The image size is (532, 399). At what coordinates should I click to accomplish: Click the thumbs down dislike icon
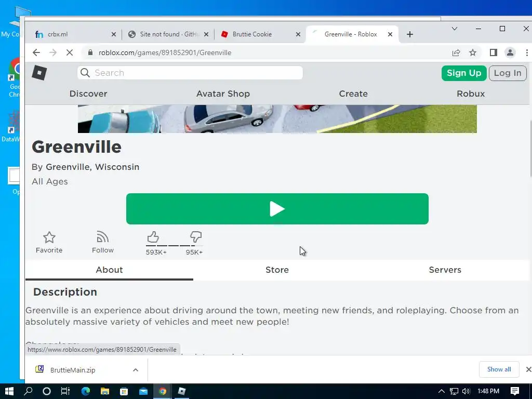coord(196,236)
